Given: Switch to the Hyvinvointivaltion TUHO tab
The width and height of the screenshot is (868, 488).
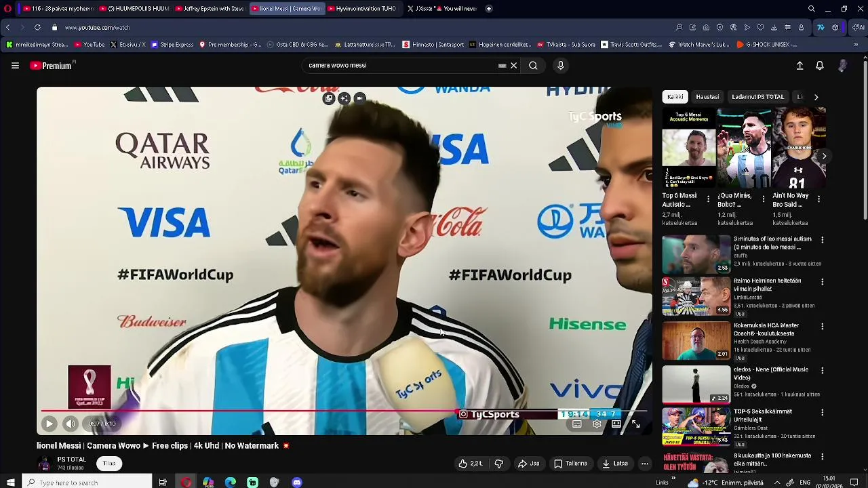Looking at the screenshot, I should (x=362, y=9).
